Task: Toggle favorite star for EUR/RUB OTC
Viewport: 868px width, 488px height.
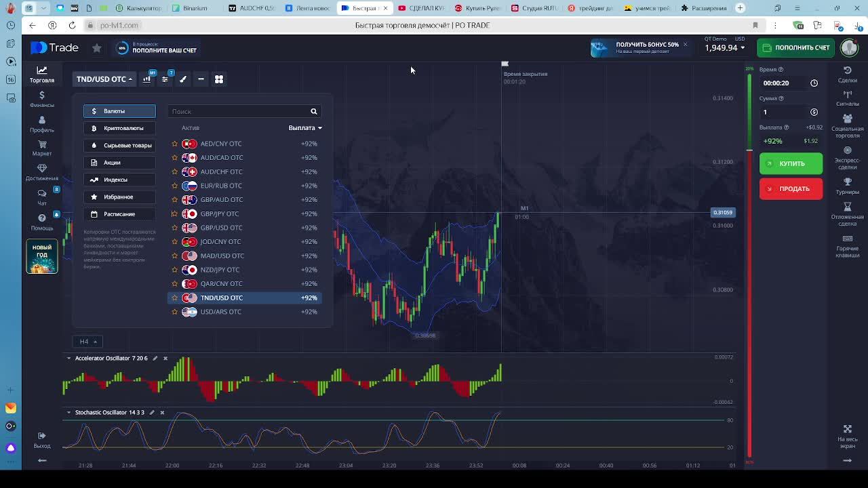Action: pyautogui.click(x=174, y=186)
